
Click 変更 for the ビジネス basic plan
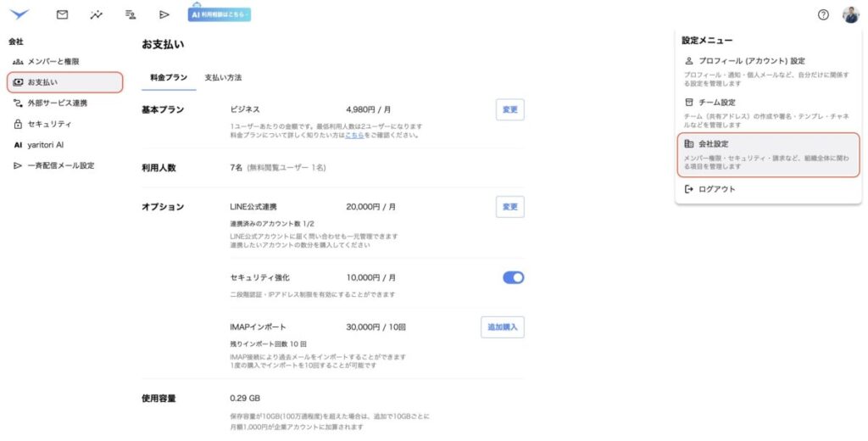[509, 110]
